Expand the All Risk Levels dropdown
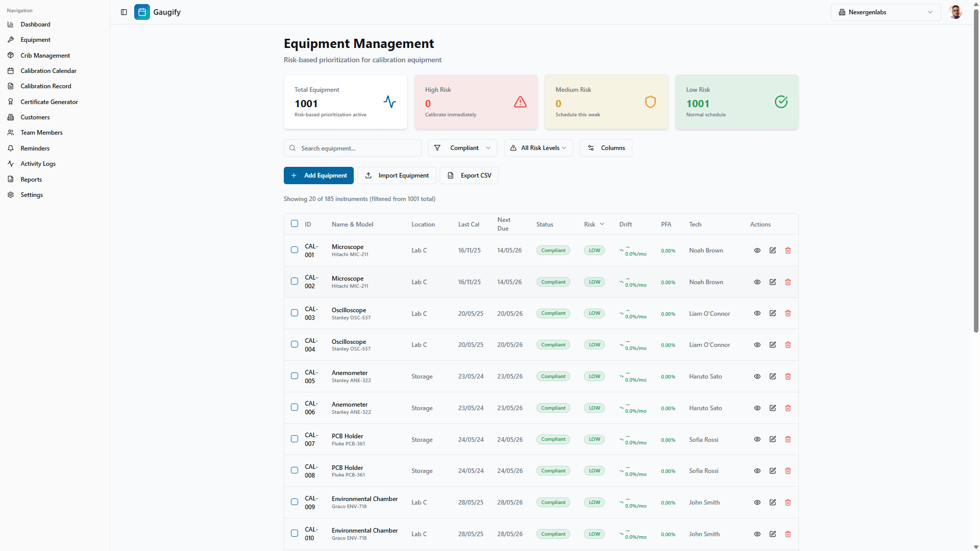The image size is (980, 551). click(538, 148)
